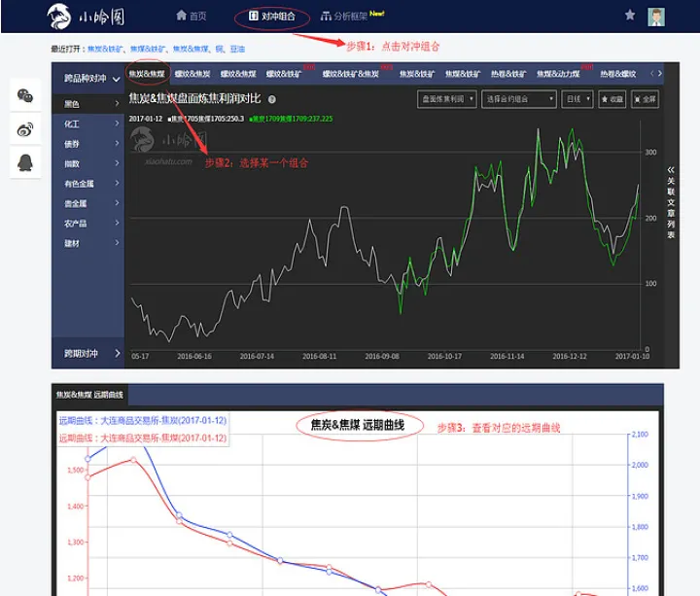Open the 日线 period dropdown

[x=577, y=99]
